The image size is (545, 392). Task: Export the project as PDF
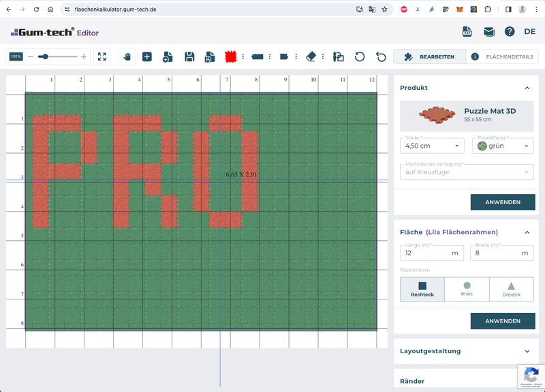point(467,31)
